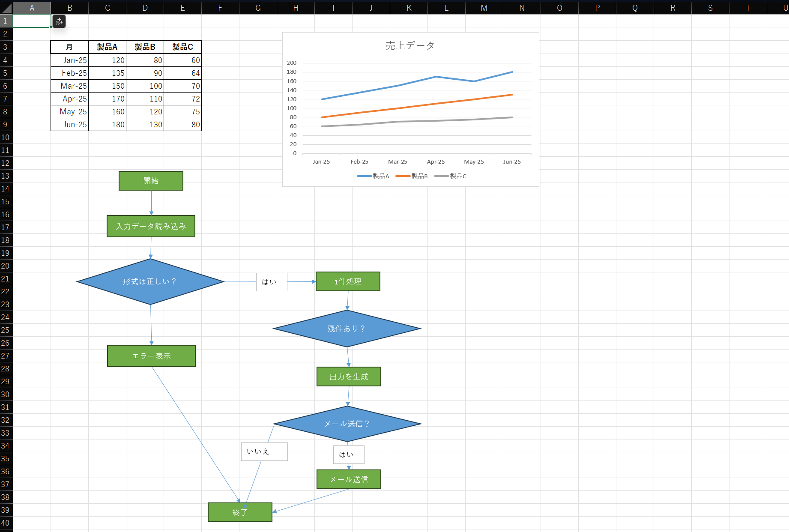Select the 製品B legend entry in the chart
The width and height of the screenshot is (789, 532).
tap(419, 176)
